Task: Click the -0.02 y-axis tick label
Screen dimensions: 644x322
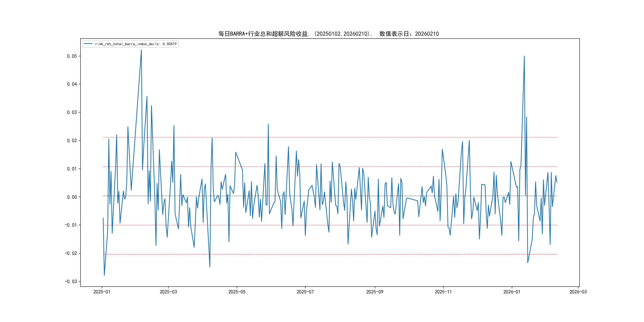Action: (x=71, y=253)
